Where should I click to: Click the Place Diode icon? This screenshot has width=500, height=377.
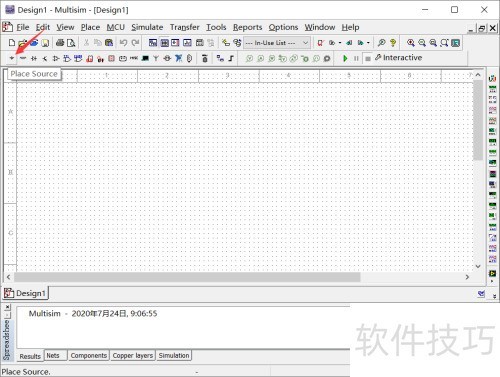(x=34, y=58)
